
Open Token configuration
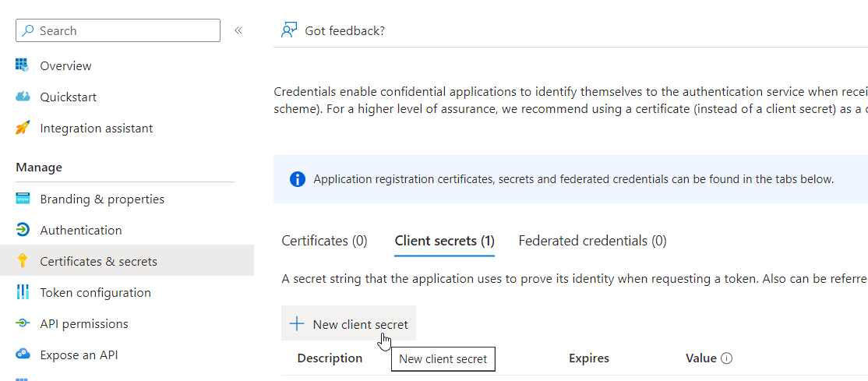95,292
